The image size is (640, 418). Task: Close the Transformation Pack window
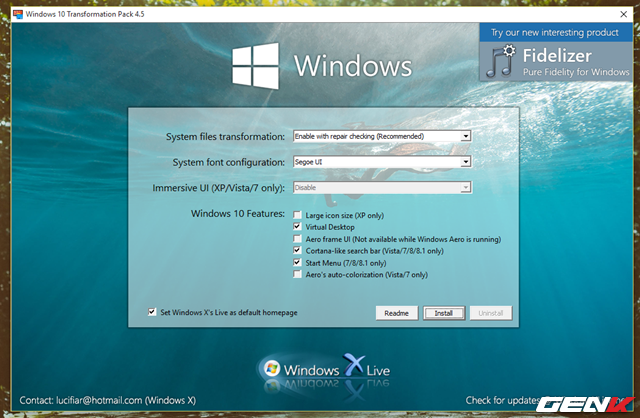coord(623,14)
